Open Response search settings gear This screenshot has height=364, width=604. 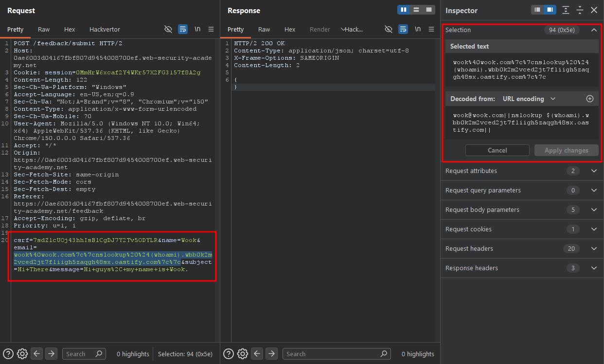click(x=243, y=354)
